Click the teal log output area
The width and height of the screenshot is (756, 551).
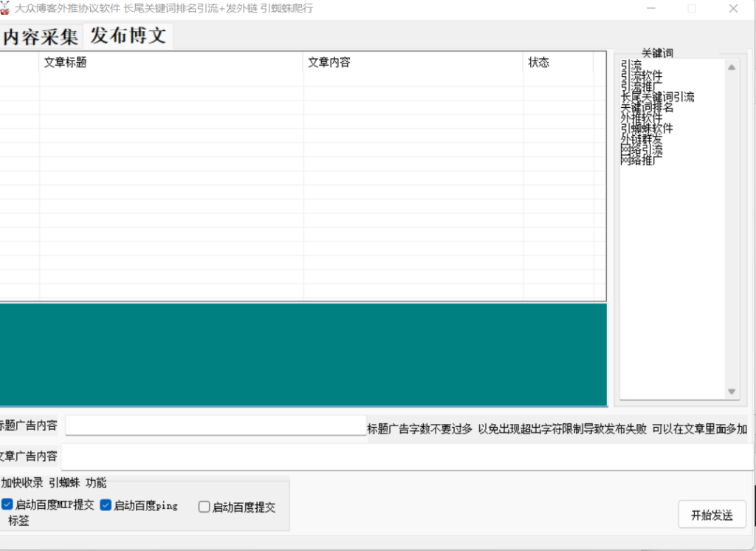(303, 355)
